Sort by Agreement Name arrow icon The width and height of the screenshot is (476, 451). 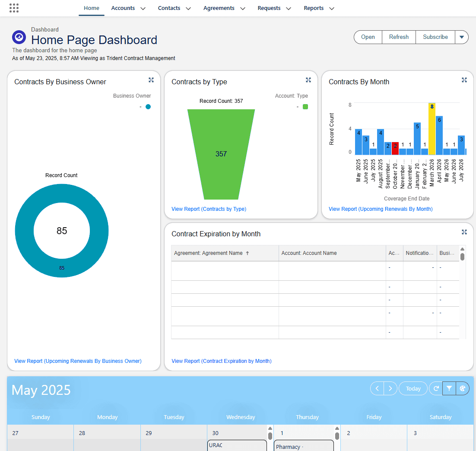coord(248,253)
